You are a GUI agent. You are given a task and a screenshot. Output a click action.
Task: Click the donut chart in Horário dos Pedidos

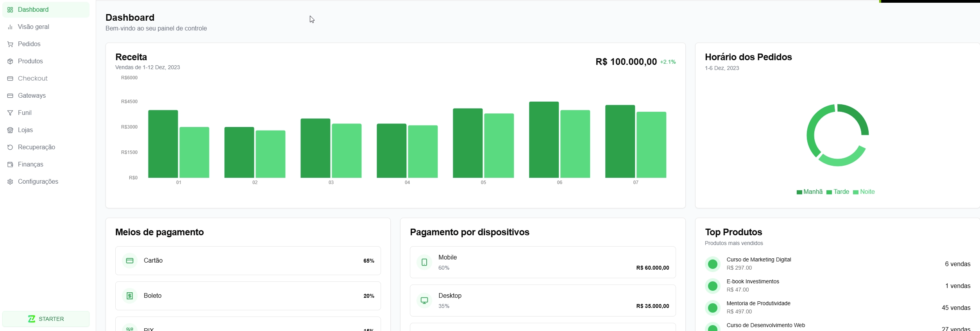pos(838,135)
